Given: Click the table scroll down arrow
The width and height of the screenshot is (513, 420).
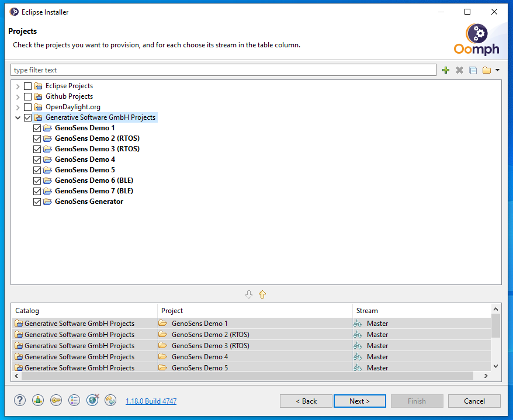Looking at the screenshot, I should coord(495,366).
